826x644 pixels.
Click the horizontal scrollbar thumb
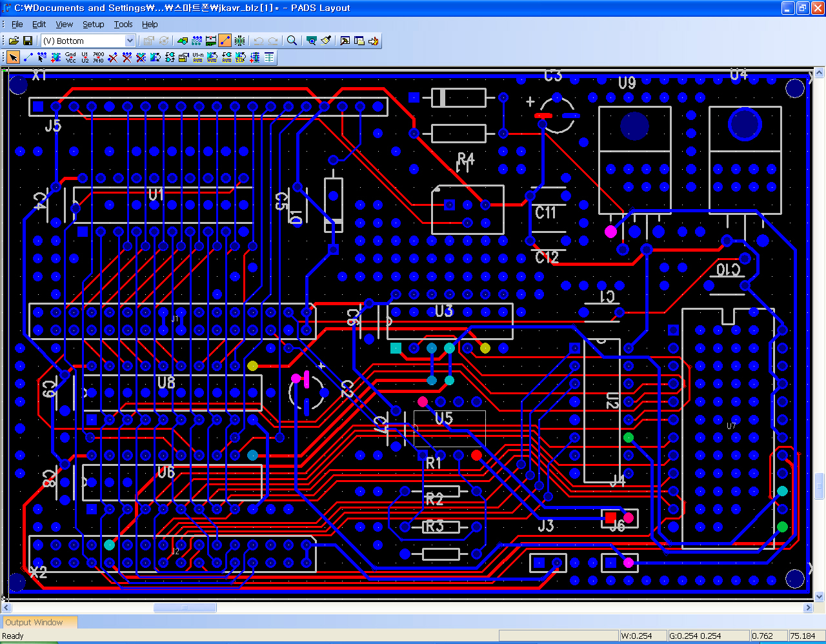point(185,607)
